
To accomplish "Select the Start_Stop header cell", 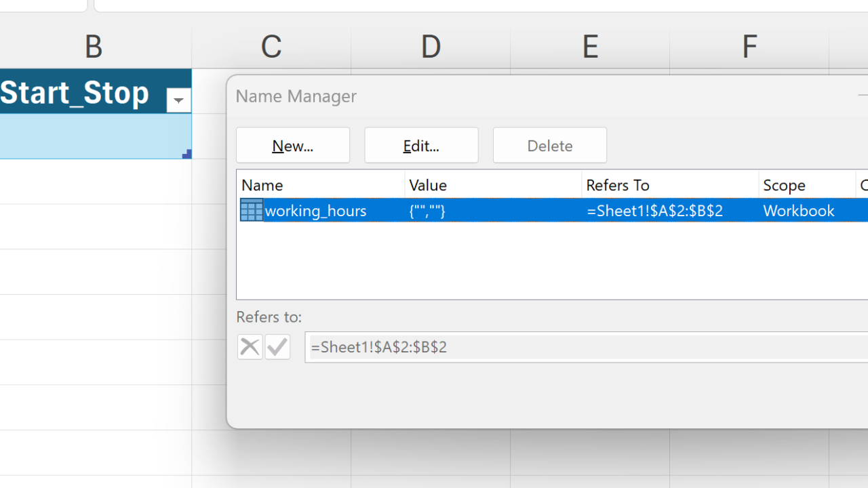I will click(x=75, y=92).
